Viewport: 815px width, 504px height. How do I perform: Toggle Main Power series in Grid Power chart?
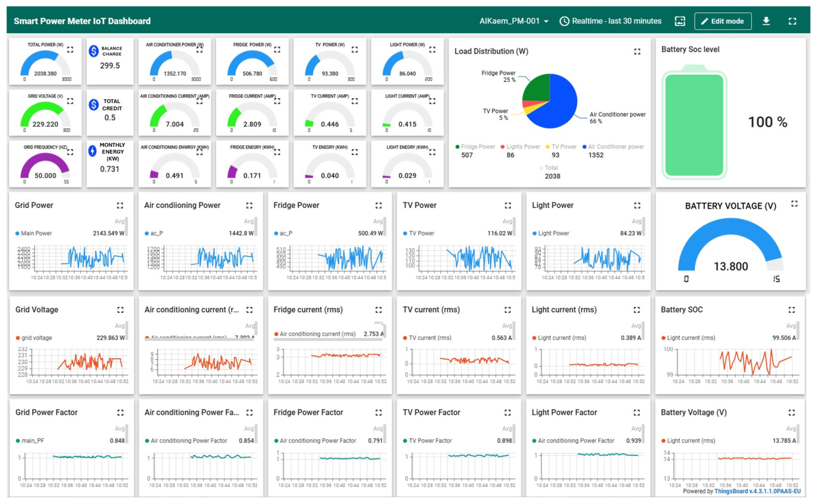click(34, 233)
